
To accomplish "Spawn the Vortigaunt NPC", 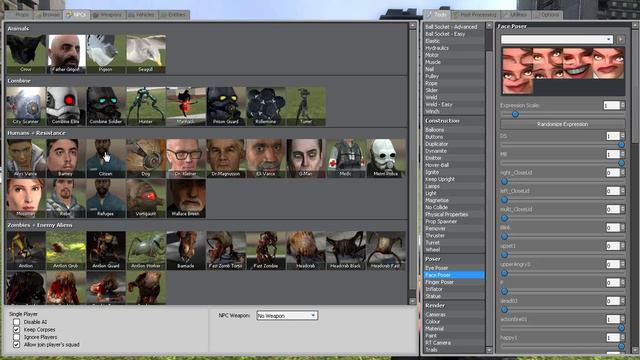I will pos(146,198).
